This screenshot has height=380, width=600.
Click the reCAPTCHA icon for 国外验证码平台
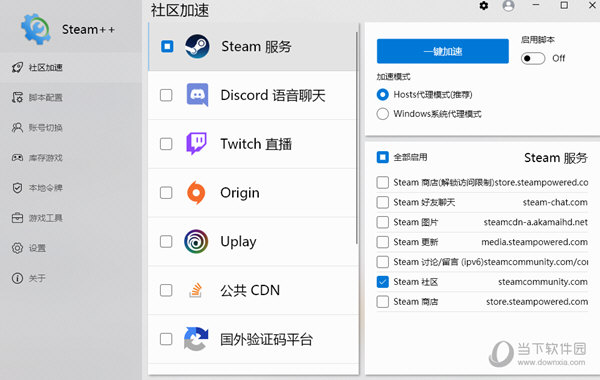tap(196, 339)
